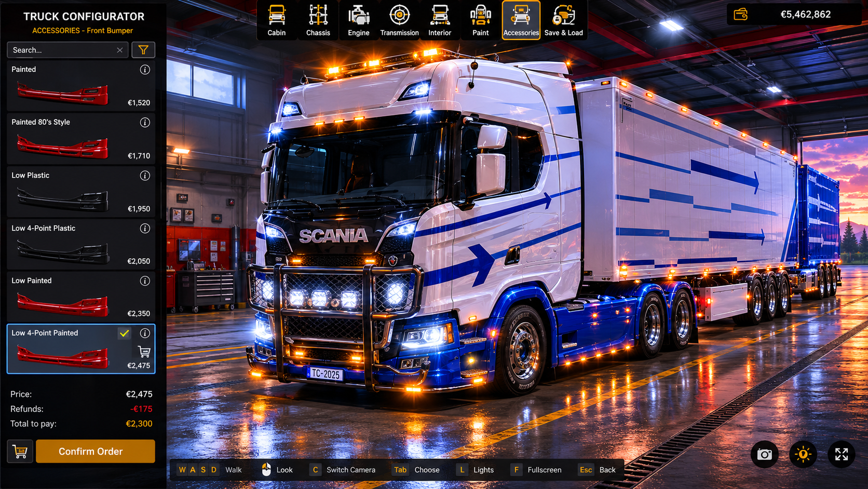Screen dimensions: 868x489
Task: Go to the Transmission category
Action: click(399, 20)
